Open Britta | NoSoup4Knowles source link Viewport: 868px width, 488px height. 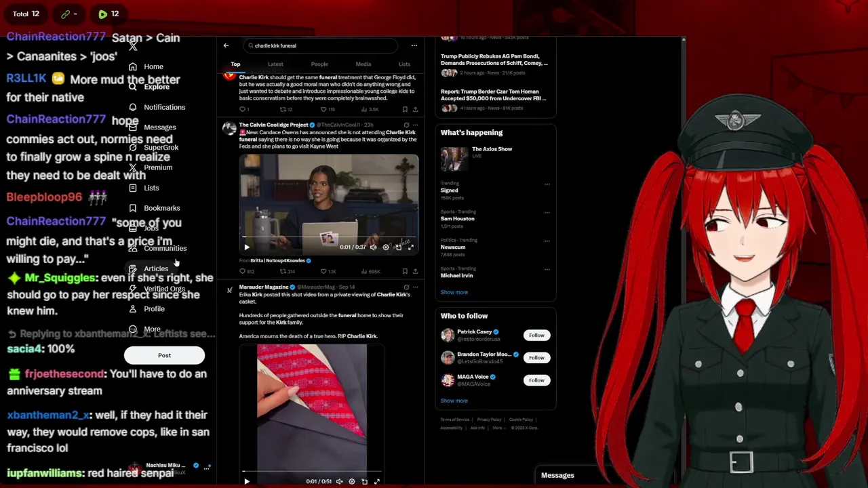tap(277, 260)
